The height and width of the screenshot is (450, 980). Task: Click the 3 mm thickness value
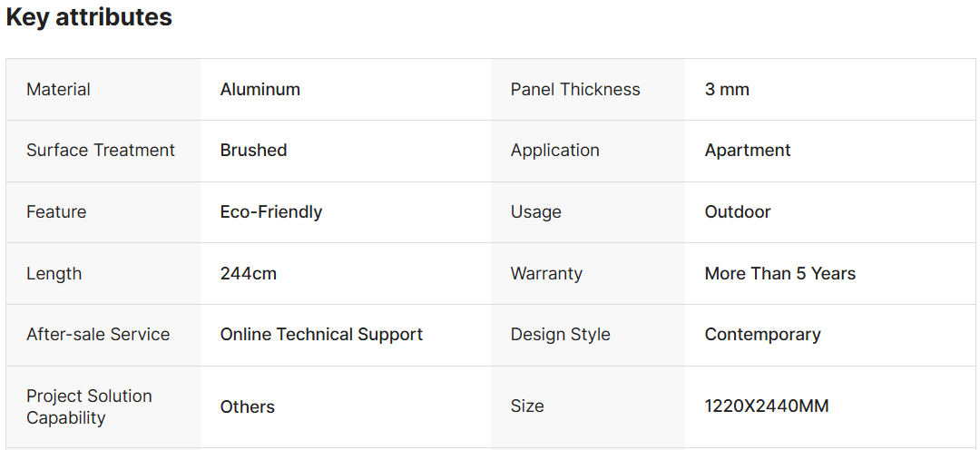point(727,89)
